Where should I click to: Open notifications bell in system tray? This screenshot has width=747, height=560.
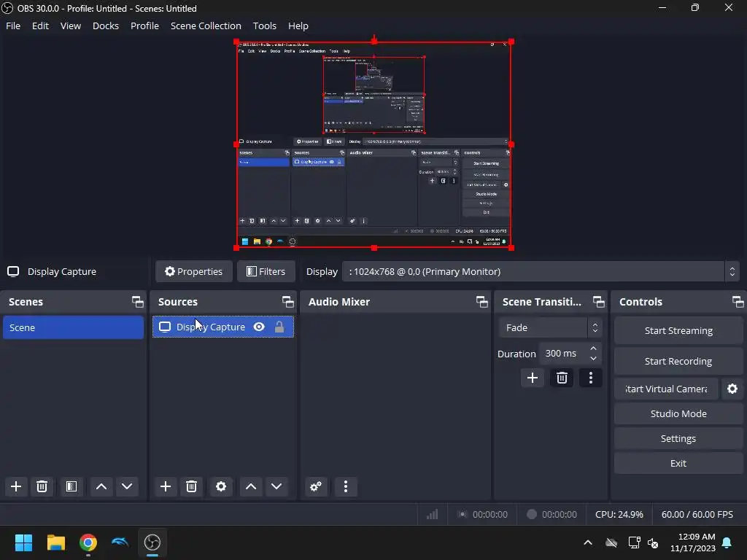coord(727,542)
